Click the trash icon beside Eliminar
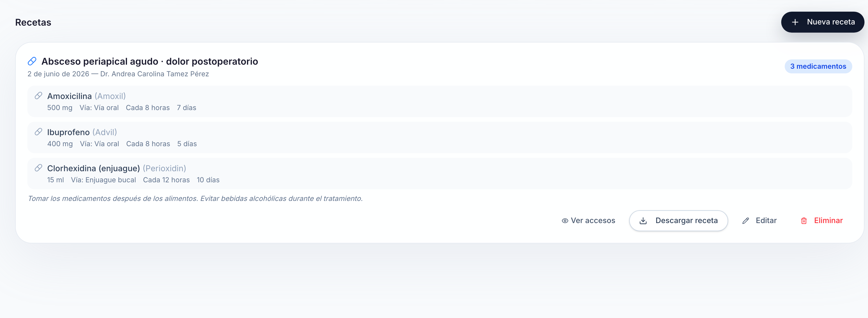The width and height of the screenshot is (868, 318). click(804, 221)
